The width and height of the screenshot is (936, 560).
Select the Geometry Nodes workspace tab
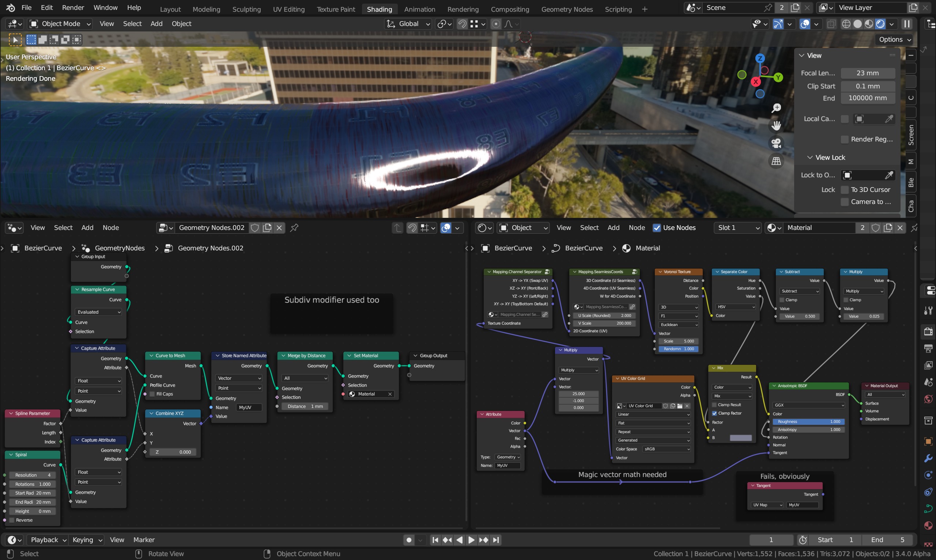[567, 9]
